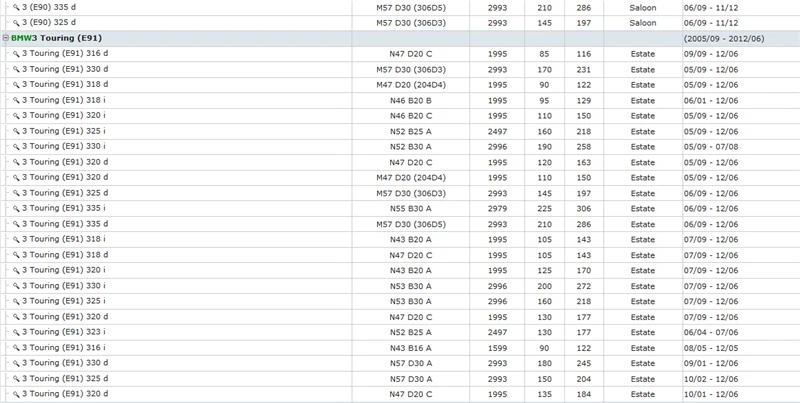Click magnifier for Touring 325 i N53 engine
800x403 pixels.
coord(16,301)
